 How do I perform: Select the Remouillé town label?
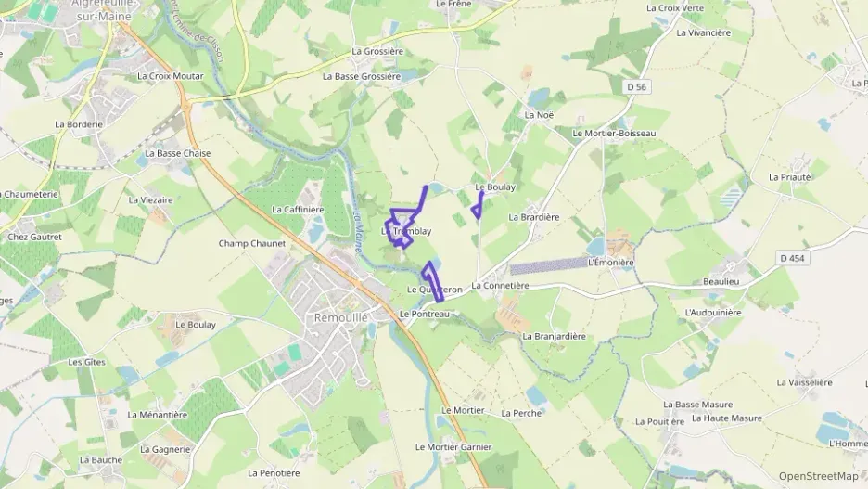(x=340, y=318)
